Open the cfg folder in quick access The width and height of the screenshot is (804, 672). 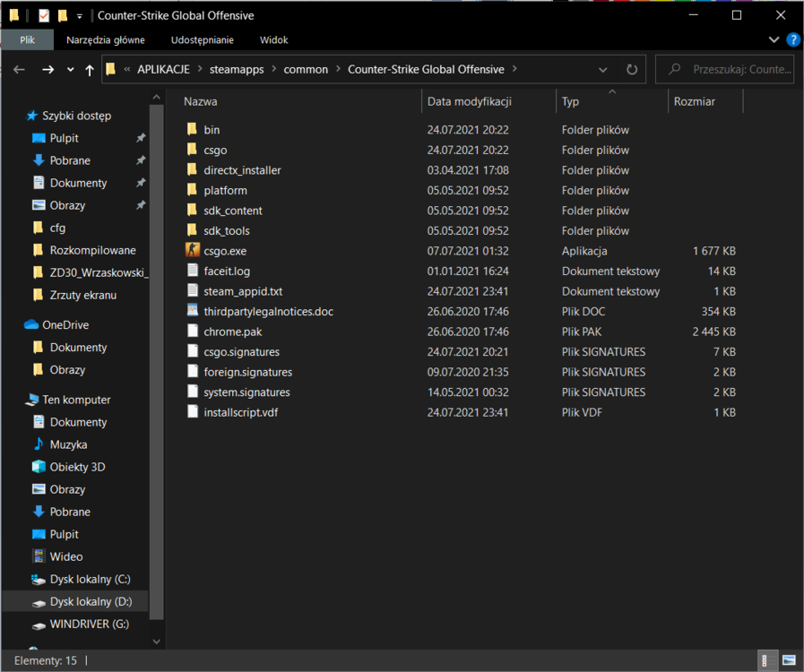tap(48, 228)
